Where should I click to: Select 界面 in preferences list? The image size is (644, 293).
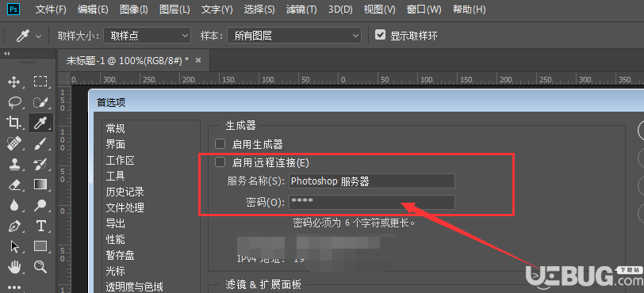pyautogui.click(x=116, y=144)
